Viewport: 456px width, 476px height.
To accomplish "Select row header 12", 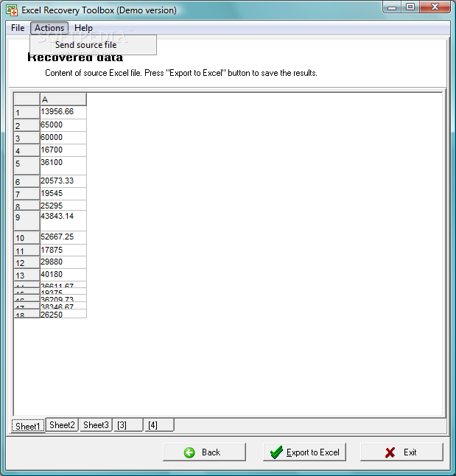I will tap(27, 262).
